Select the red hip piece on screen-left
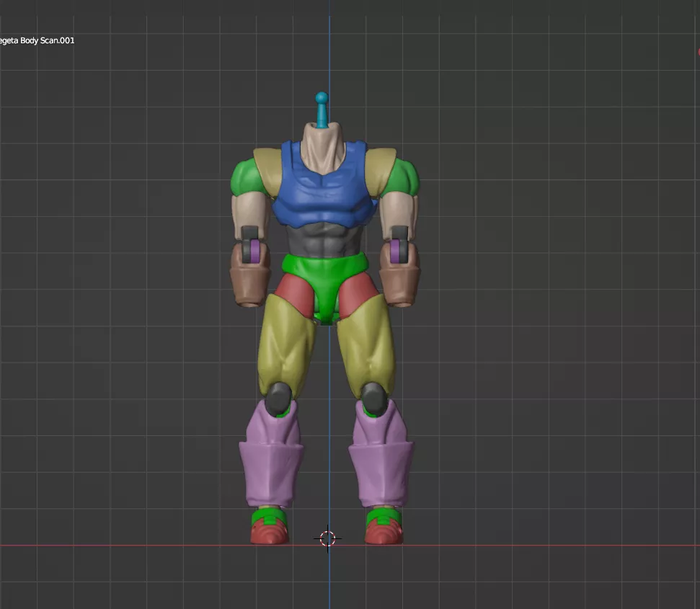Viewport: 700px width, 609px height. 296,295
